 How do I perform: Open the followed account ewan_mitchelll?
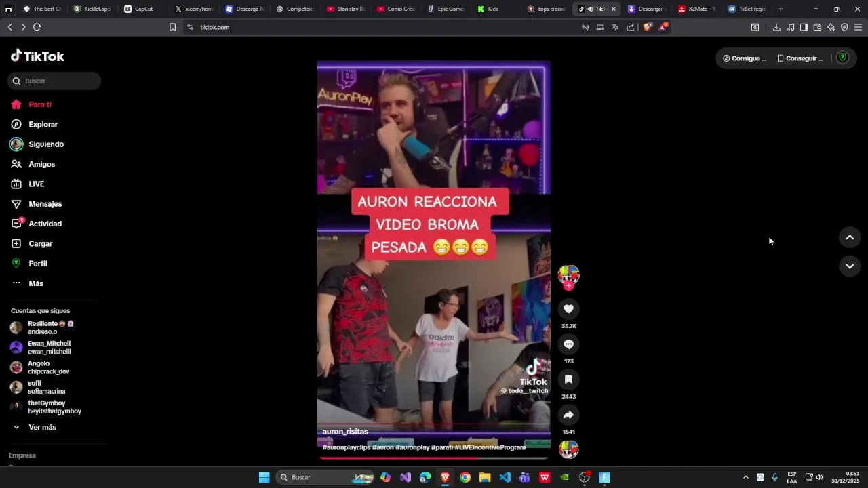41,348
